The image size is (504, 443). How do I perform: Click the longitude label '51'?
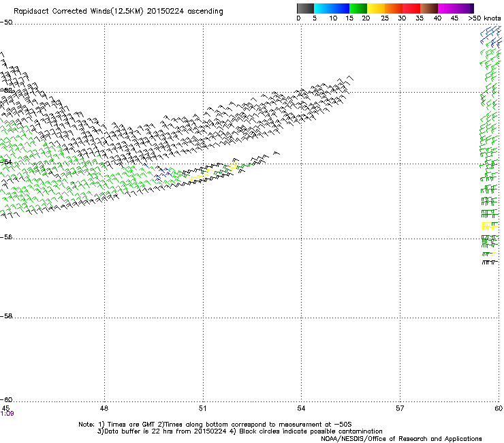[x=202, y=408]
